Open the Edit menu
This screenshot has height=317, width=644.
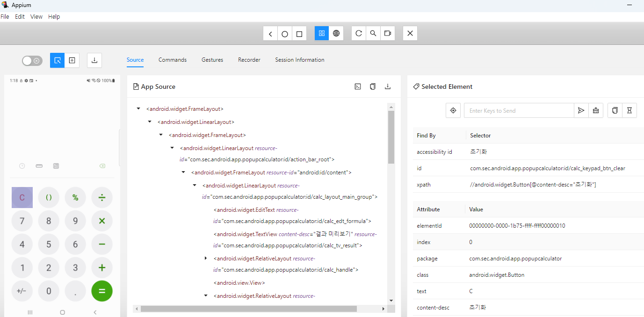point(20,16)
